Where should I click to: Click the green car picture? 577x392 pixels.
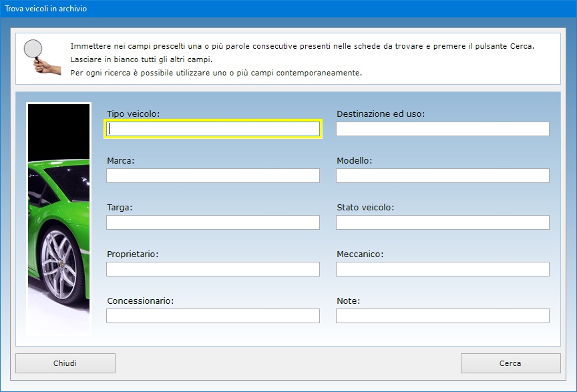58,218
